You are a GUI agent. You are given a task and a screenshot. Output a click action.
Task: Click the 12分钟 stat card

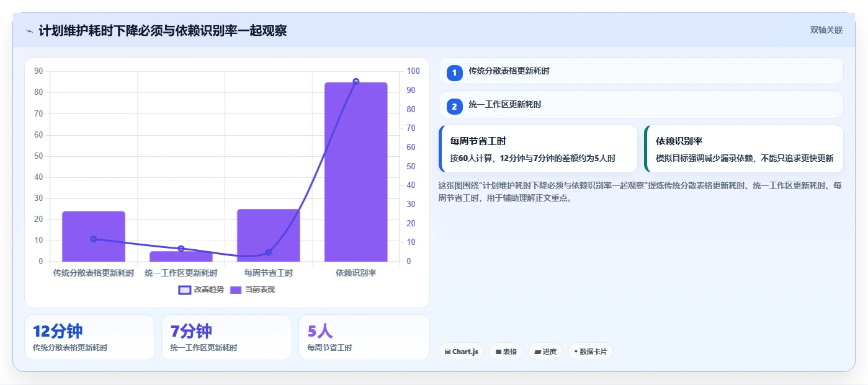(x=89, y=337)
